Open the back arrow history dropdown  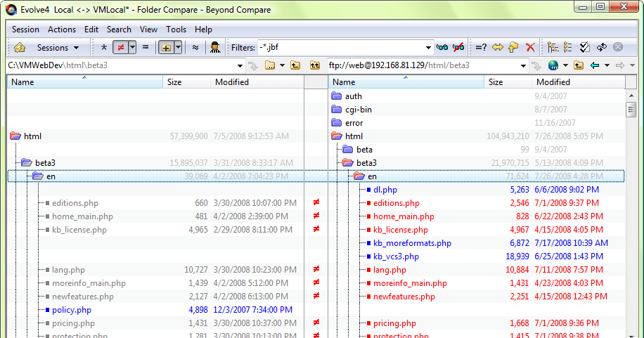607,66
